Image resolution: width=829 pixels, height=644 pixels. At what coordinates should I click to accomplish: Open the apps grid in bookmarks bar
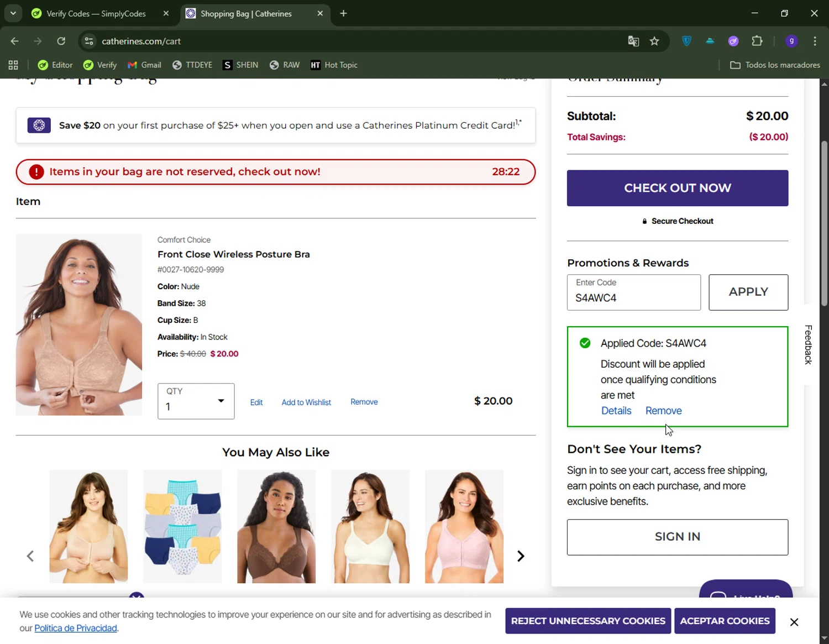point(13,65)
